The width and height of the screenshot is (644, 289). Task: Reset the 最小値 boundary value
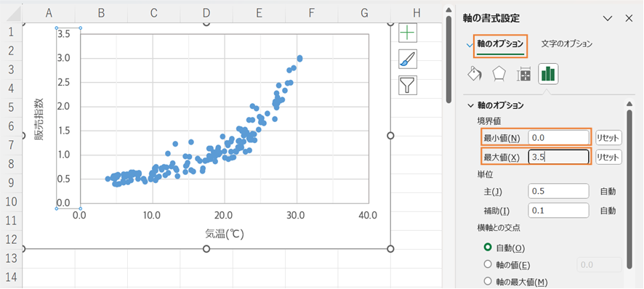[608, 138]
